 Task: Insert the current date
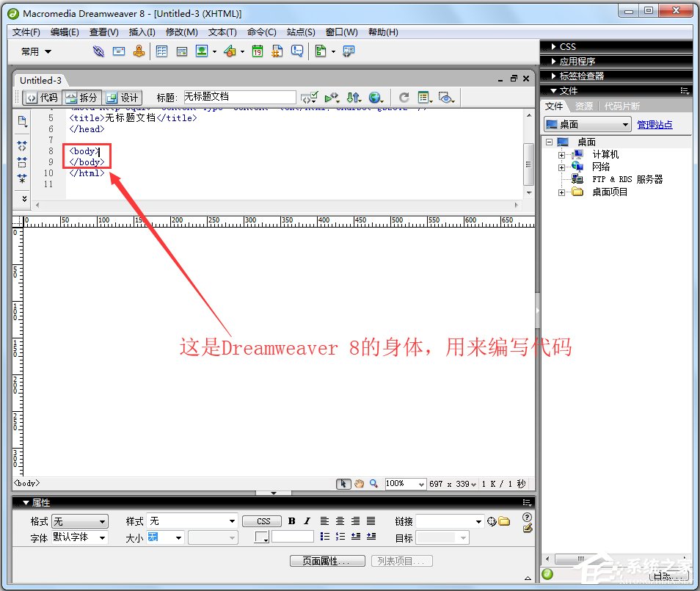(x=258, y=51)
